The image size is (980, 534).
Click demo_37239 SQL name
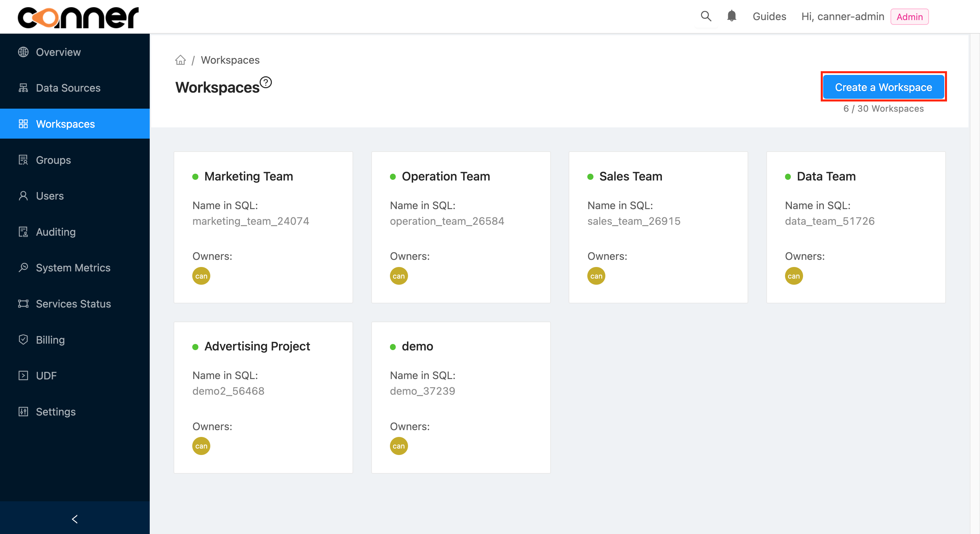coord(422,391)
